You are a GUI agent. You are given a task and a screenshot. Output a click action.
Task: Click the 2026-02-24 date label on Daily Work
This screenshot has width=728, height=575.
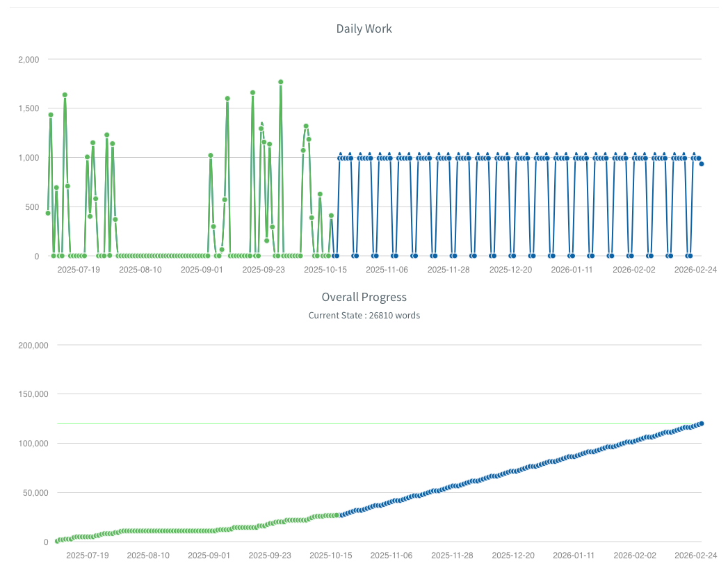click(x=697, y=269)
